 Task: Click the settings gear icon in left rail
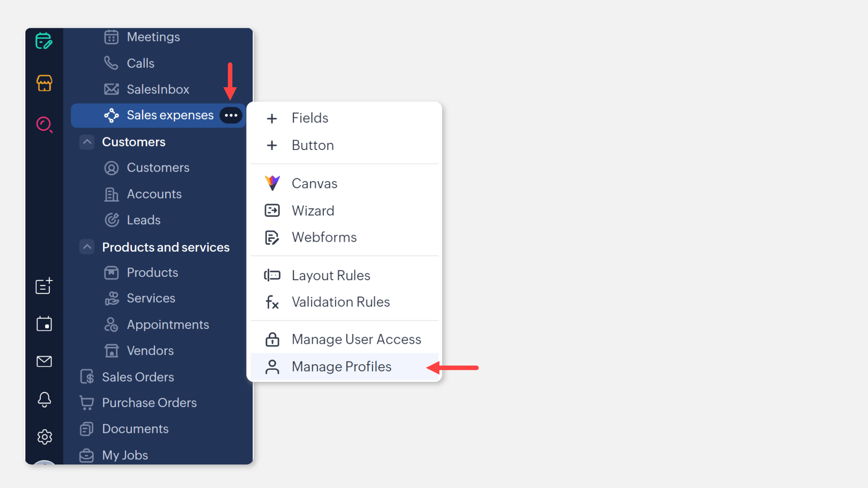(44, 437)
